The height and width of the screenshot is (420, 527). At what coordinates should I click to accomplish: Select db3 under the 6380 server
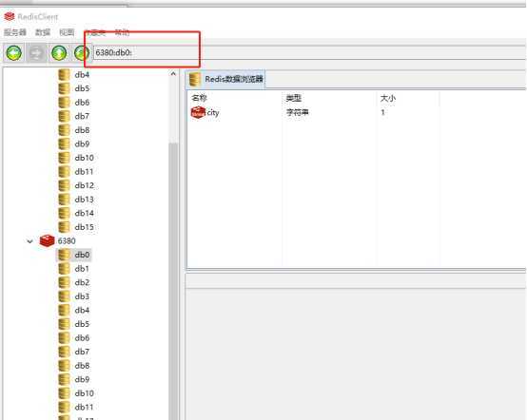coord(82,296)
